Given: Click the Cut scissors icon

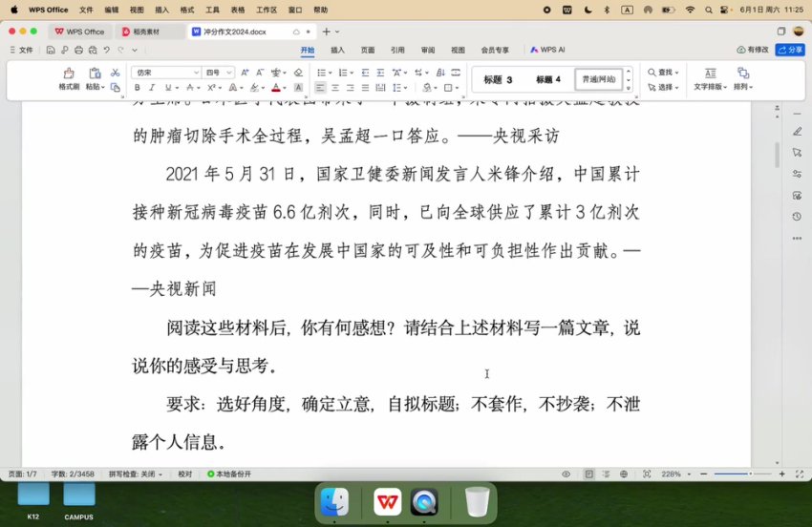Looking at the screenshot, I should point(115,73).
